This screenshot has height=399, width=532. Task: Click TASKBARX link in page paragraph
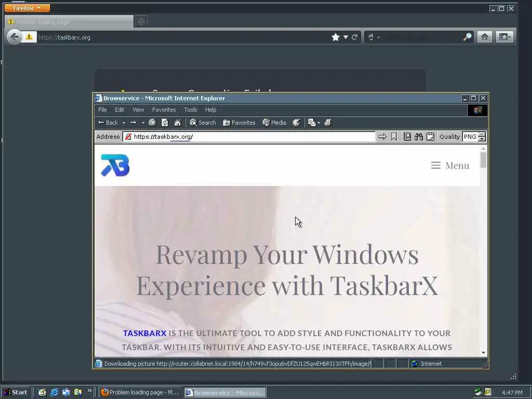coord(144,333)
